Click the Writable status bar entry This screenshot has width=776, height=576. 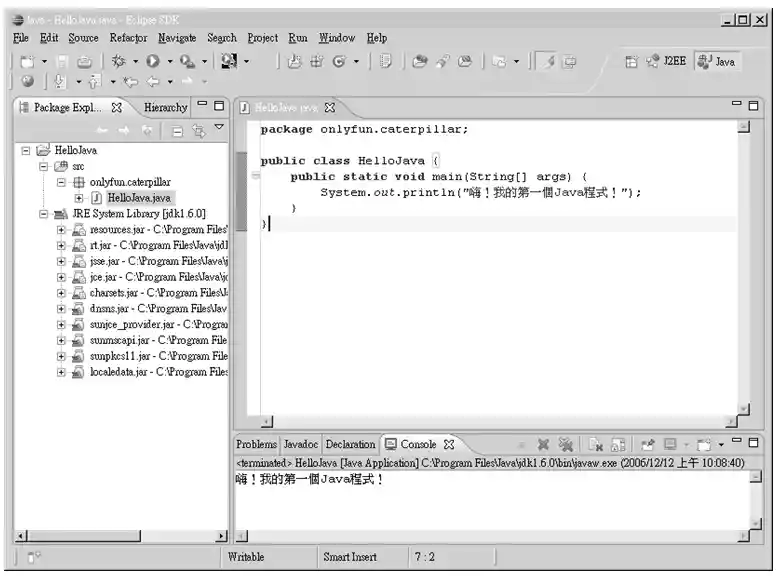[x=246, y=557]
